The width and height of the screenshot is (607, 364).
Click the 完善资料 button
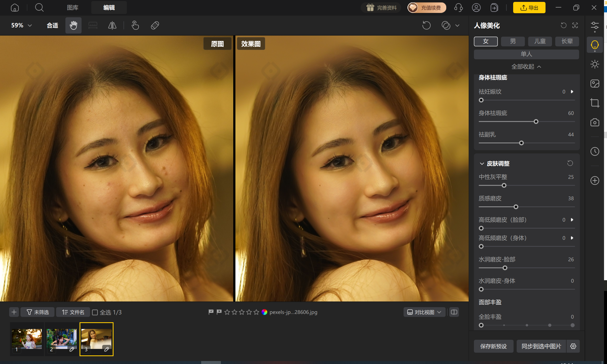pyautogui.click(x=381, y=8)
